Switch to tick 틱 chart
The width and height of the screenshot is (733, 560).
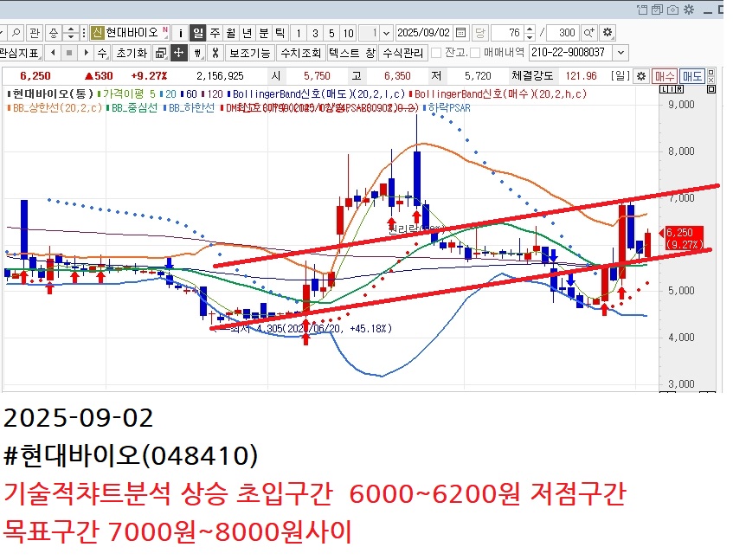point(280,33)
